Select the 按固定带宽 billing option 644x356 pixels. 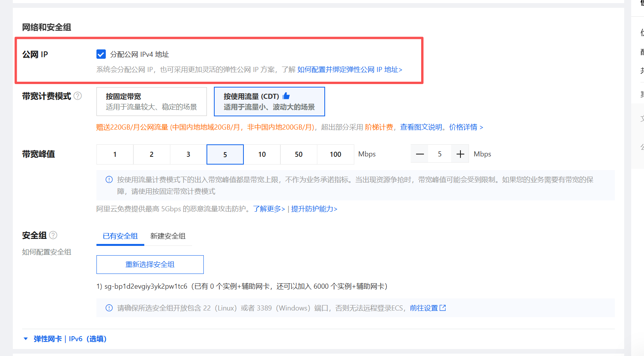pos(152,102)
